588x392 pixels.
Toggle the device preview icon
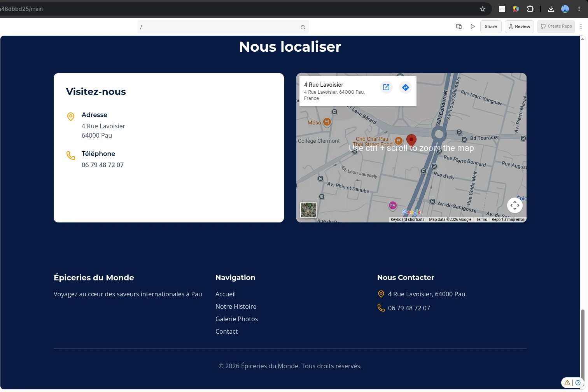459,26
